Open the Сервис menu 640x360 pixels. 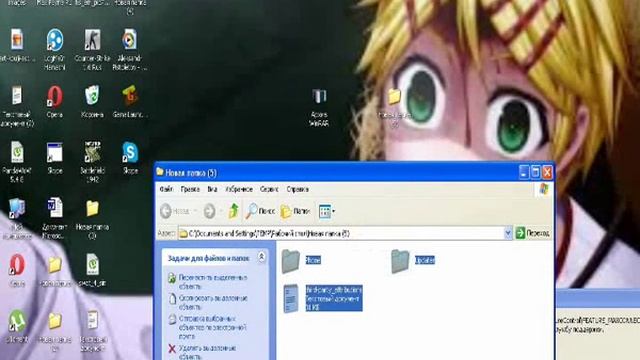(x=269, y=189)
